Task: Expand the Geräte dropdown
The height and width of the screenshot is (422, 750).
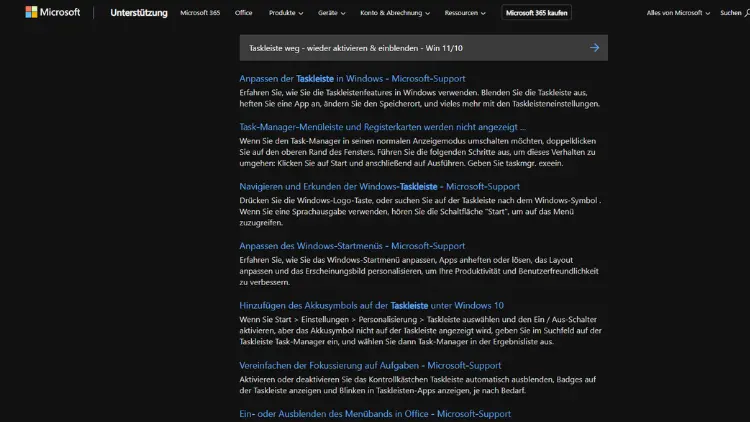Action: 331,13
